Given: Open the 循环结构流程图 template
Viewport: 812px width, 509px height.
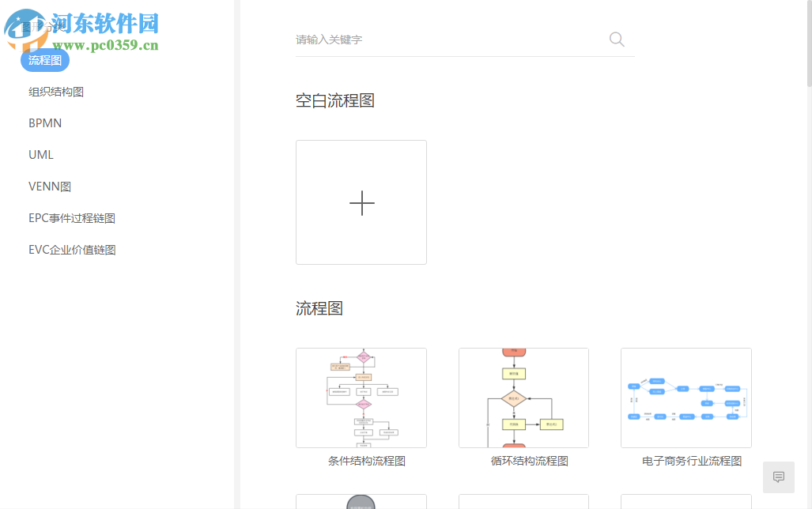Looking at the screenshot, I should pyautogui.click(x=523, y=398).
